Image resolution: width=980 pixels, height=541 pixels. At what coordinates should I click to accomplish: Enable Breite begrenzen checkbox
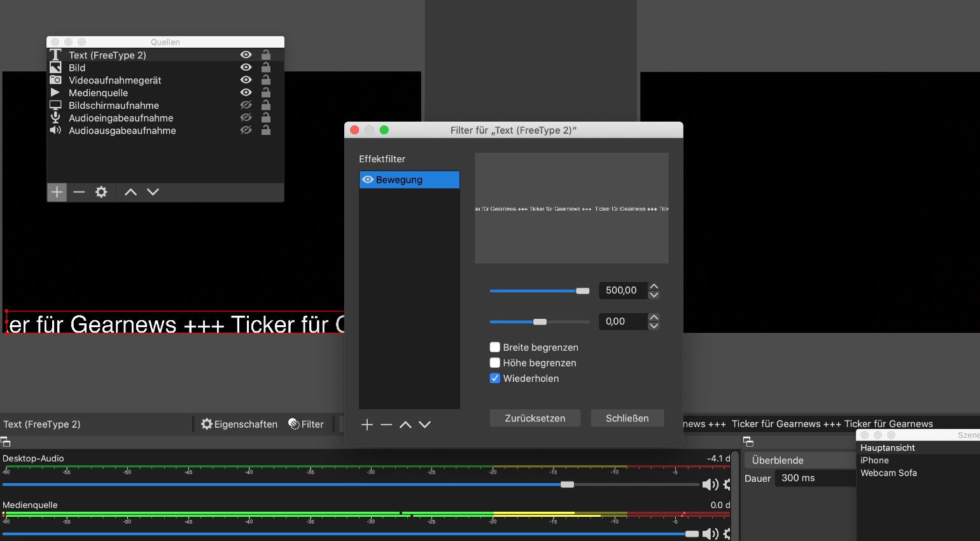[x=494, y=347]
